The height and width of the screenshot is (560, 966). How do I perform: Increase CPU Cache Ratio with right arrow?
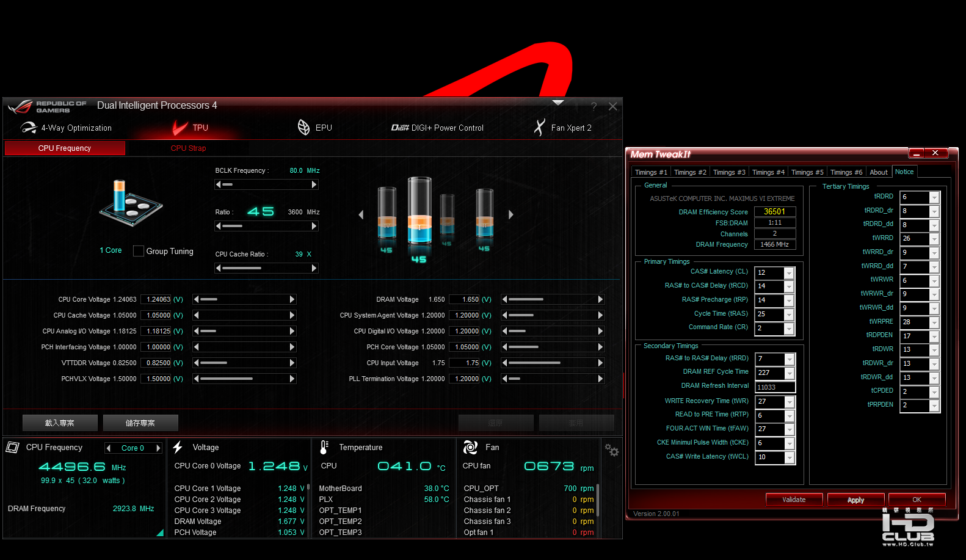click(x=314, y=268)
